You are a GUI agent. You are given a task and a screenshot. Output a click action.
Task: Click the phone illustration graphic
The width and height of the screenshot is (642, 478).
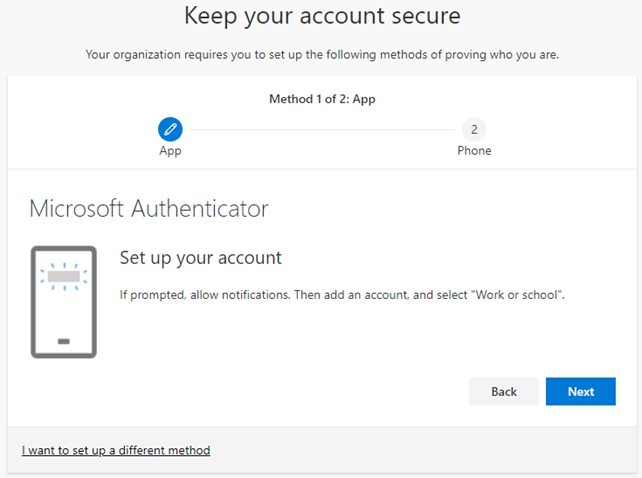(64, 301)
